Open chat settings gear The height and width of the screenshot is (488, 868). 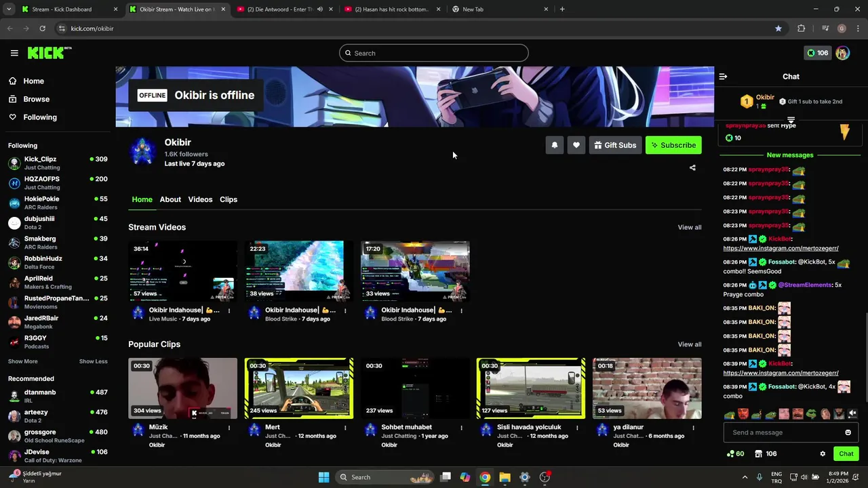823,454
